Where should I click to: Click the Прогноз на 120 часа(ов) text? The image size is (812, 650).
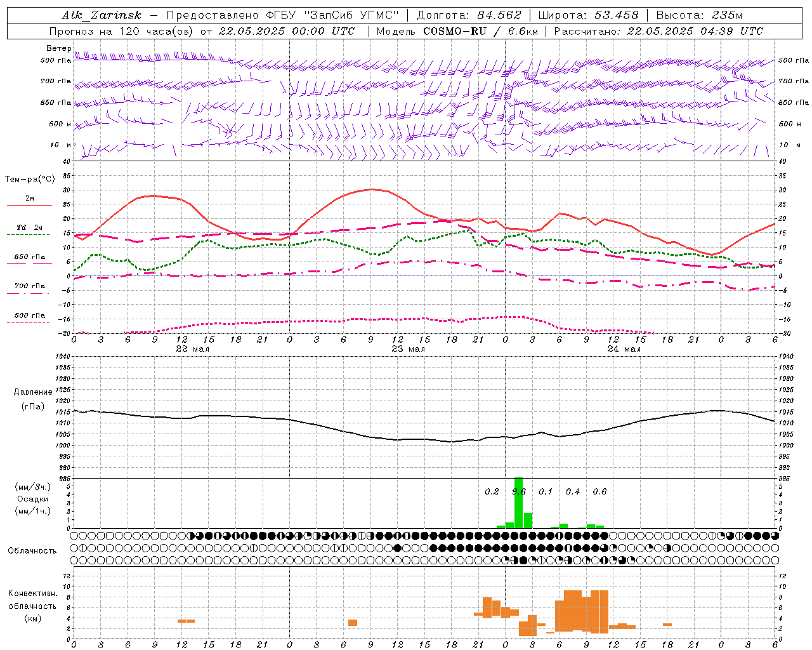[x=122, y=31]
